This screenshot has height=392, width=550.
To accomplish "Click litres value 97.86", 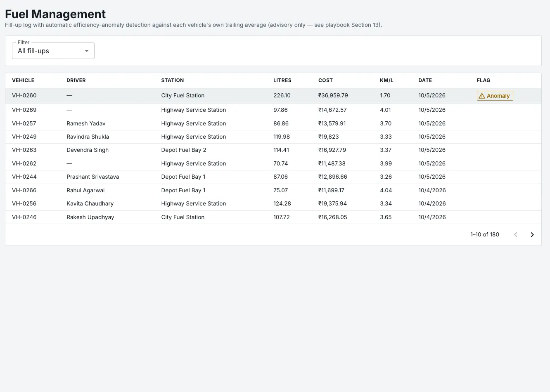I will [x=280, y=110].
